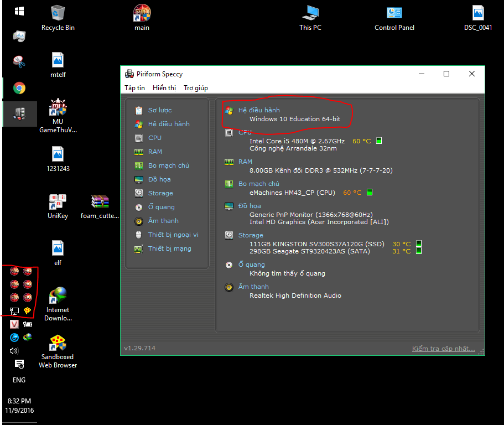Click the UniKey V tray icon

pyautogui.click(x=14, y=324)
